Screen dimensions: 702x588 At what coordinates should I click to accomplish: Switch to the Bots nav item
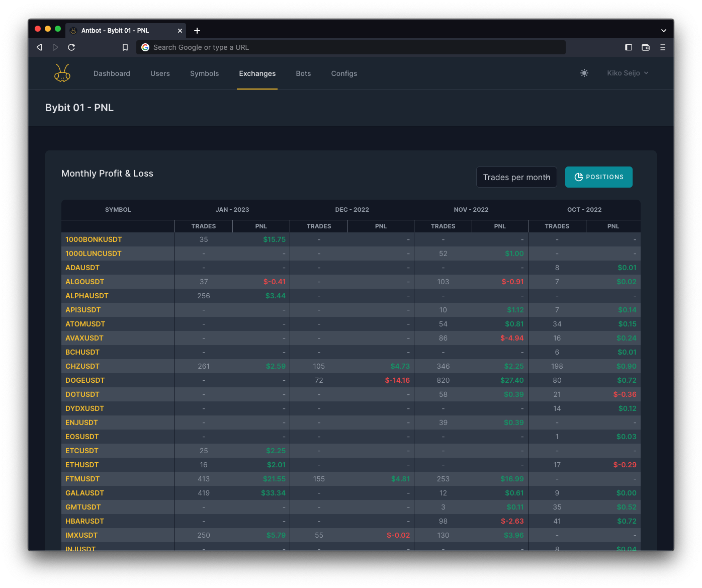tap(303, 73)
